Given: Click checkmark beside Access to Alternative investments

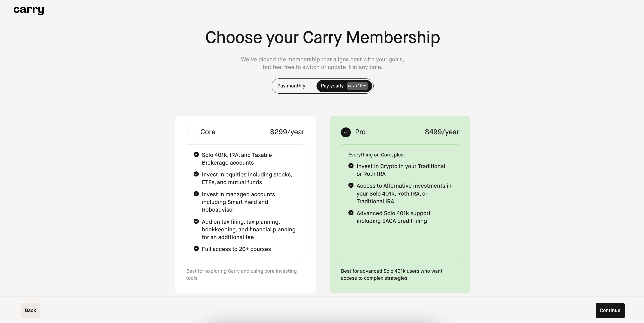Looking at the screenshot, I should [351, 185].
